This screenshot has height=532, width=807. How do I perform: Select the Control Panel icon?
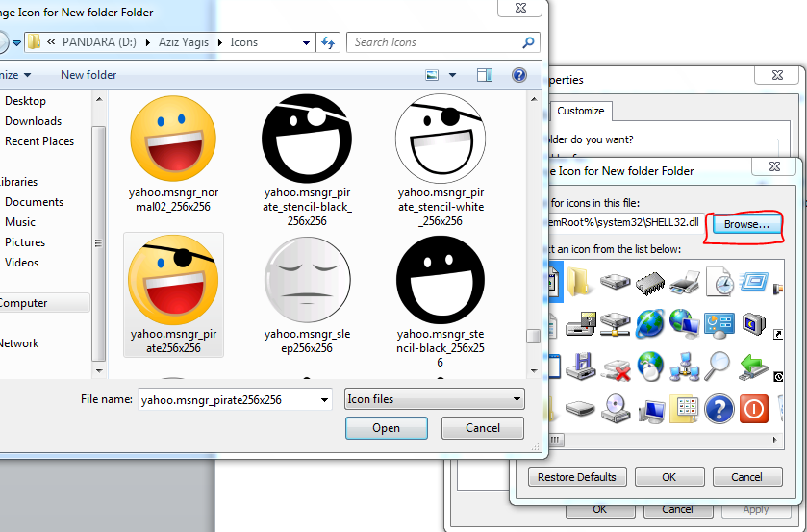719,325
